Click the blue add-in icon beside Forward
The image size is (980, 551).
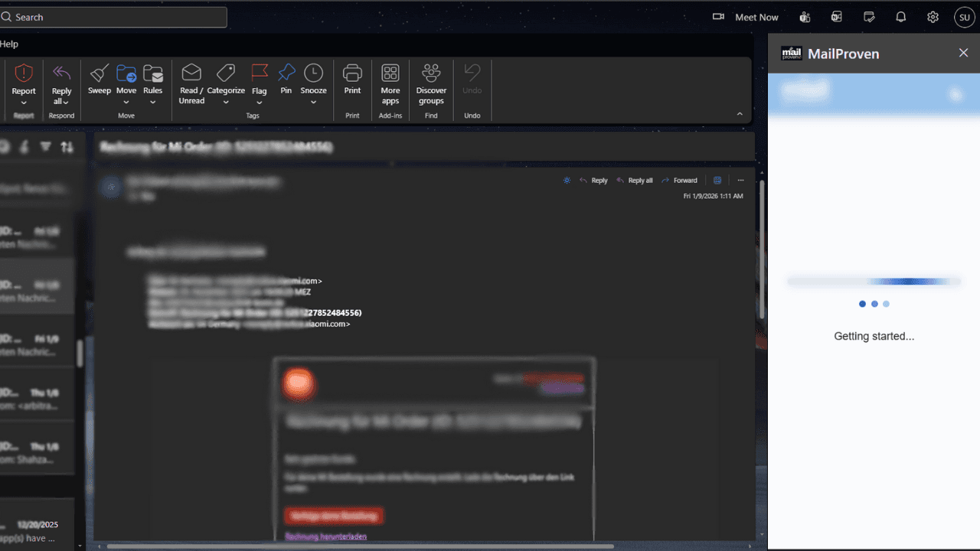pos(717,181)
